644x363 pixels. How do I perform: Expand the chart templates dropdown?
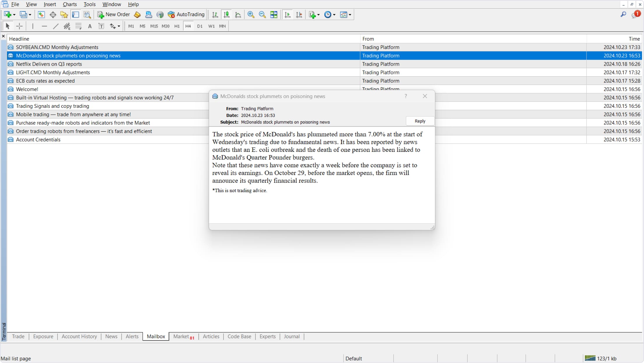click(350, 15)
